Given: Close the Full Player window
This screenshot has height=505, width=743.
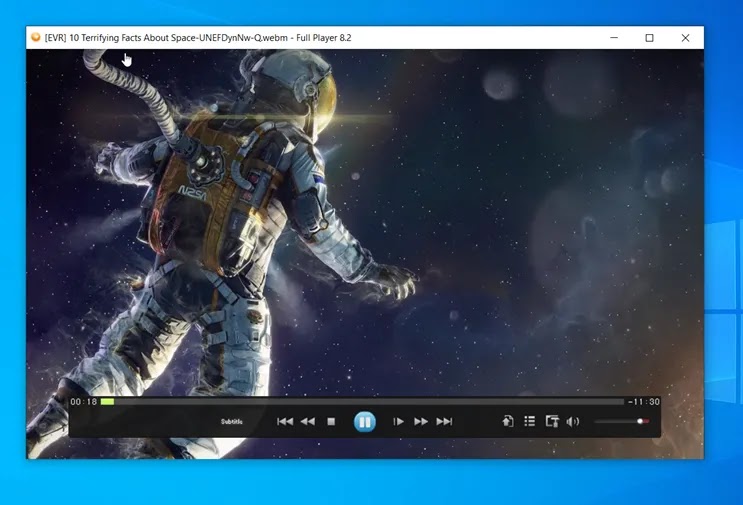Looking at the screenshot, I should point(685,37).
